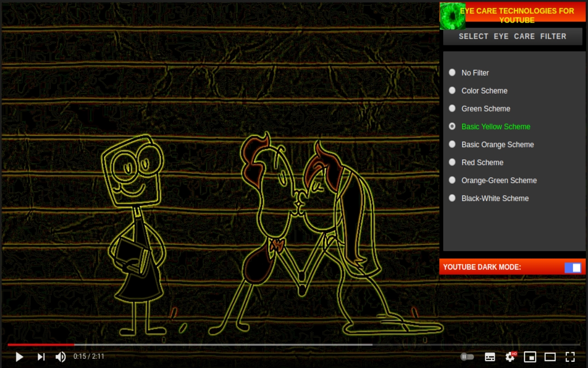The image size is (588, 368).
Task: Toggle the YouTube Dark Mode switch
Action: click(x=572, y=267)
